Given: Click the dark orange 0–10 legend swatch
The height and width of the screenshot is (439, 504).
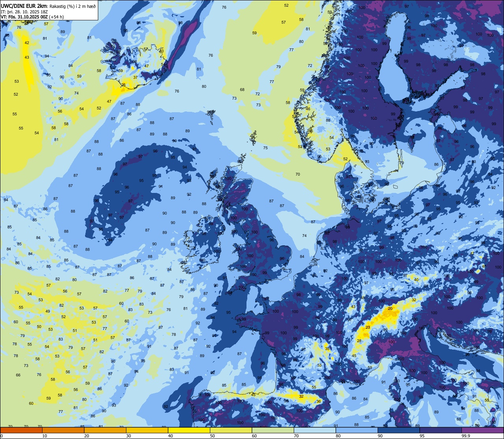Looking at the screenshot, I should [21, 430].
